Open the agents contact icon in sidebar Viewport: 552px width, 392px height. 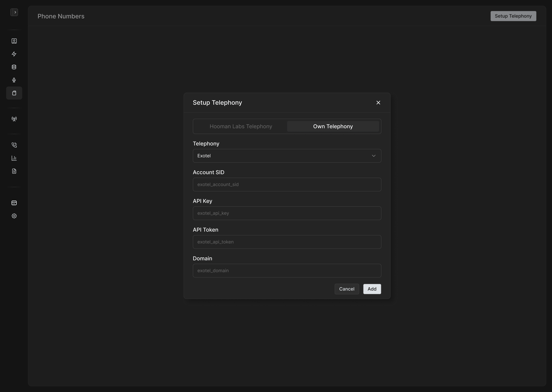pos(14,41)
